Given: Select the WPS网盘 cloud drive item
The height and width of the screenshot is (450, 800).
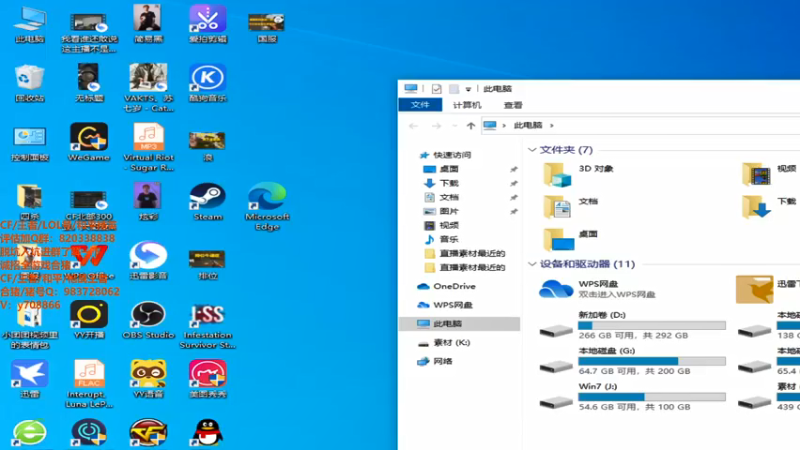Looking at the screenshot, I should 597,289.
